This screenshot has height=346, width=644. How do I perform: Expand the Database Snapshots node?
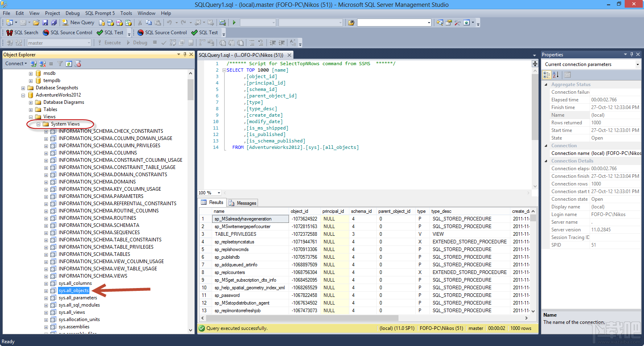pos(23,88)
